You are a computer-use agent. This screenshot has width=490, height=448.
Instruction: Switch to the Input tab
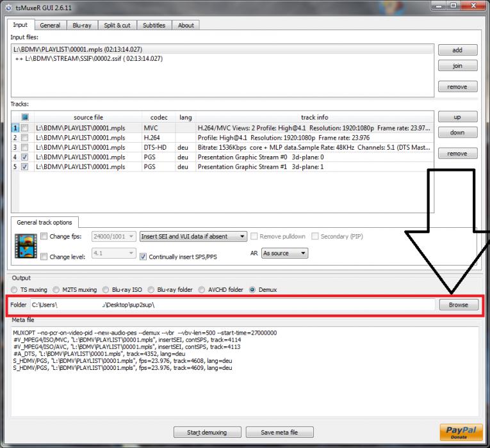point(20,25)
